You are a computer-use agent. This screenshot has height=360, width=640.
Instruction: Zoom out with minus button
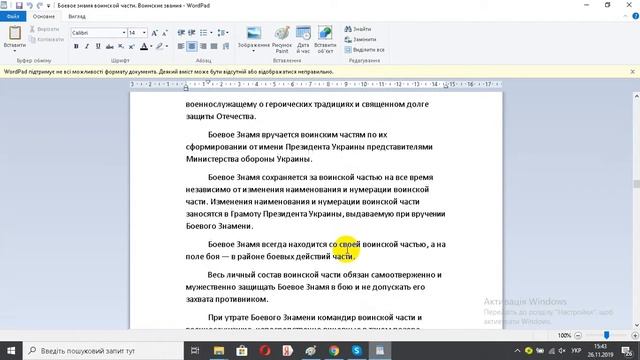pyautogui.click(x=578, y=336)
